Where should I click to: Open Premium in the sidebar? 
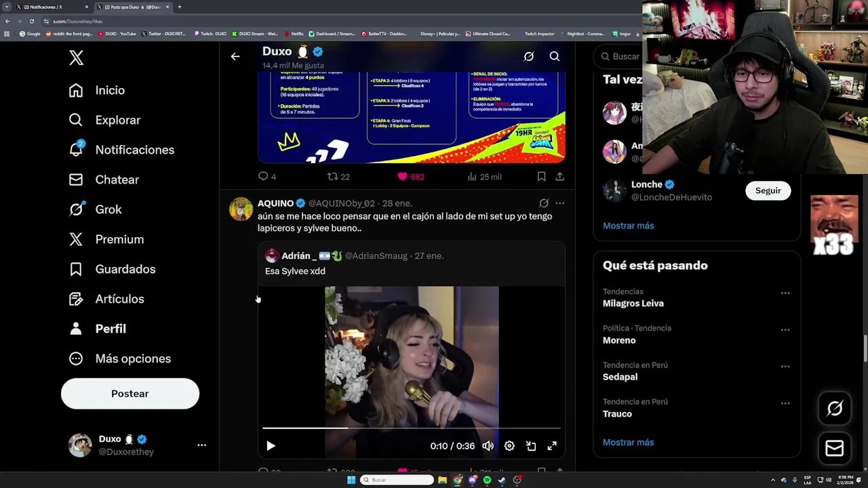point(106,239)
